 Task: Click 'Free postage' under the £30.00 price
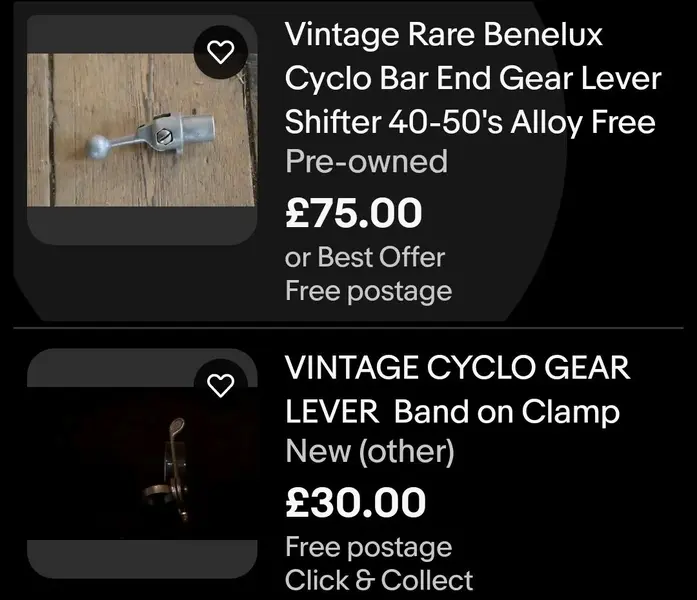coord(369,547)
